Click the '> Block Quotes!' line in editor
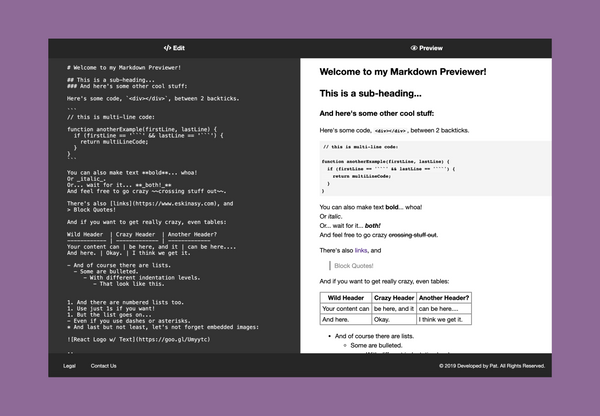600x416 pixels. tap(91, 210)
